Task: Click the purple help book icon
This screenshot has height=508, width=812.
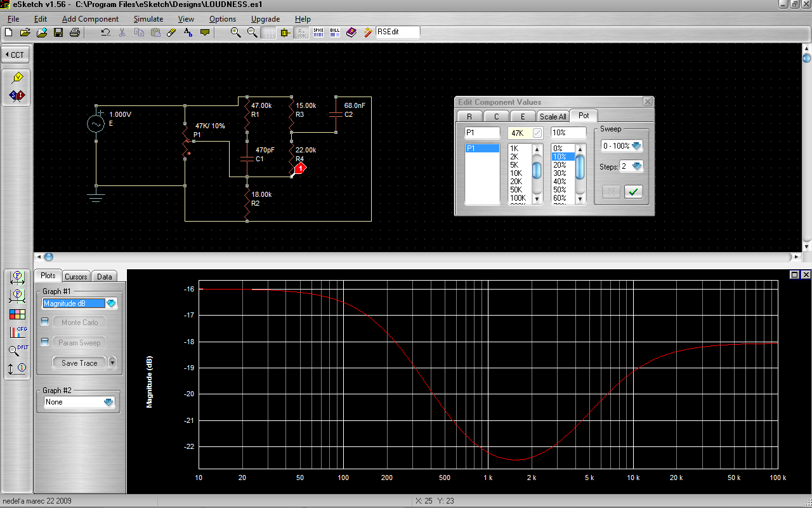Action: click(x=351, y=32)
